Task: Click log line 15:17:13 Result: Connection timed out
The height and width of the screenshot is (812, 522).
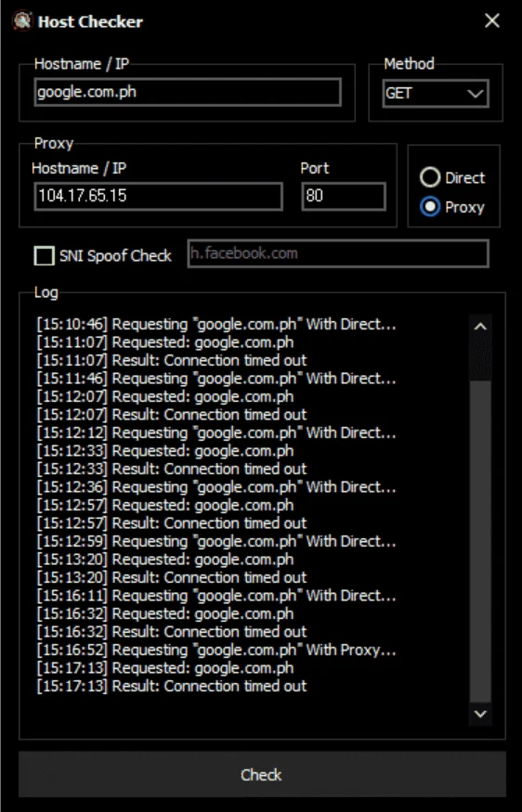Action: tap(172, 687)
